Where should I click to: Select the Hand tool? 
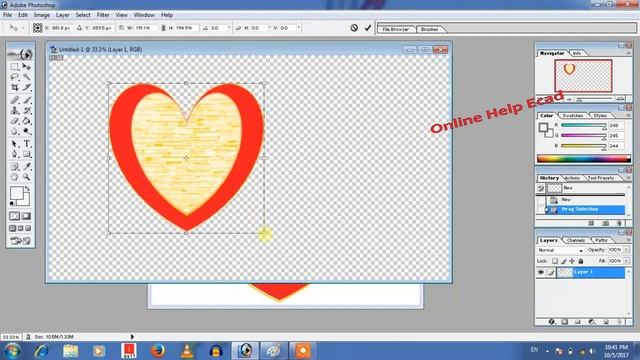tap(15, 177)
